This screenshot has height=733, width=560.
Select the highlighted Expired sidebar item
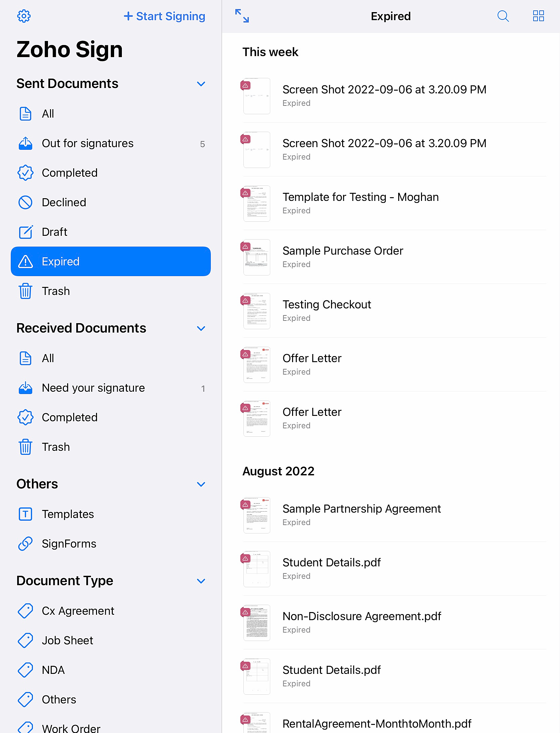[111, 261]
